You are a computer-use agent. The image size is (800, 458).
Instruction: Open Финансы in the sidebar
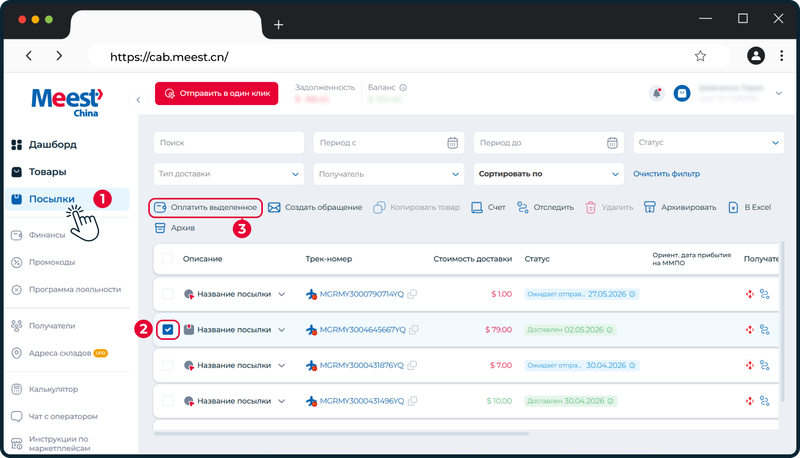click(x=38, y=235)
